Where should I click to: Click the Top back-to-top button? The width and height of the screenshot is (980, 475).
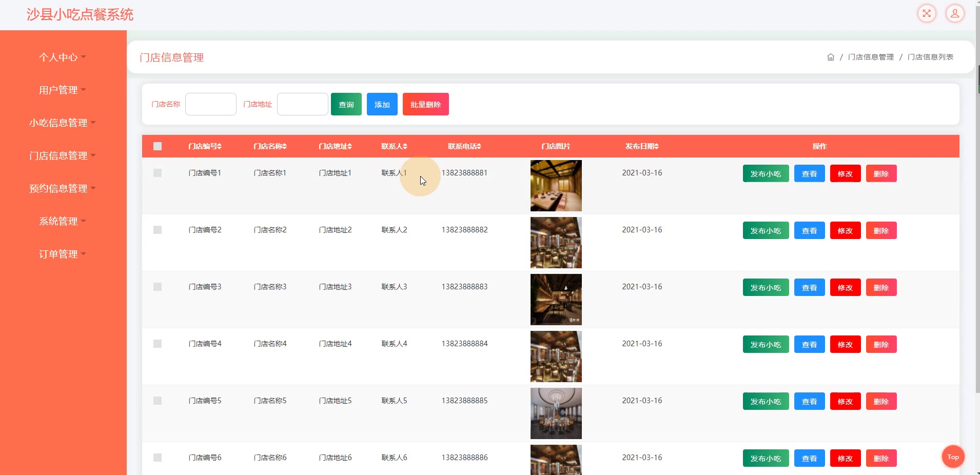953,457
